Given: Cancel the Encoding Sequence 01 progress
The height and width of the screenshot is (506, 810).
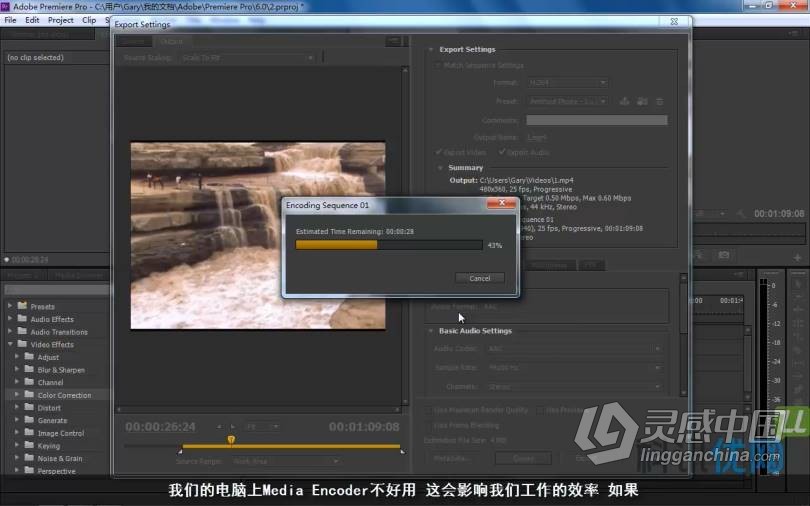Looking at the screenshot, I should 479,278.
